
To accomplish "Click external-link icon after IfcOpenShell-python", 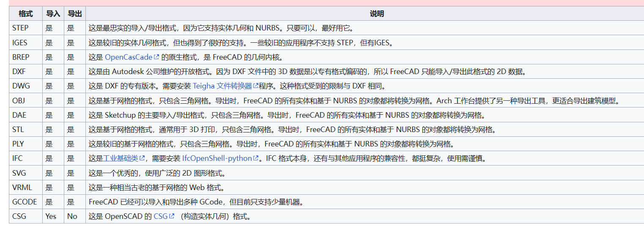I will pos(256,158).
